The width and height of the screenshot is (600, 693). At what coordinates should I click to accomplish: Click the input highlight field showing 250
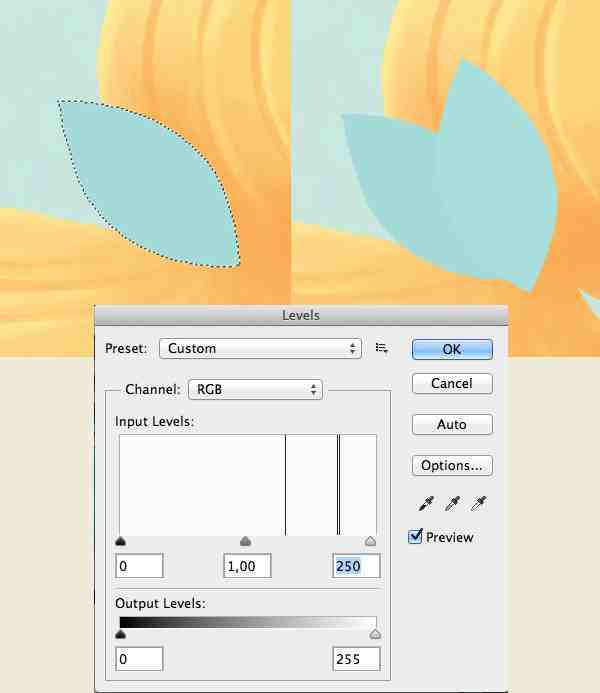[x=356, y=566]
